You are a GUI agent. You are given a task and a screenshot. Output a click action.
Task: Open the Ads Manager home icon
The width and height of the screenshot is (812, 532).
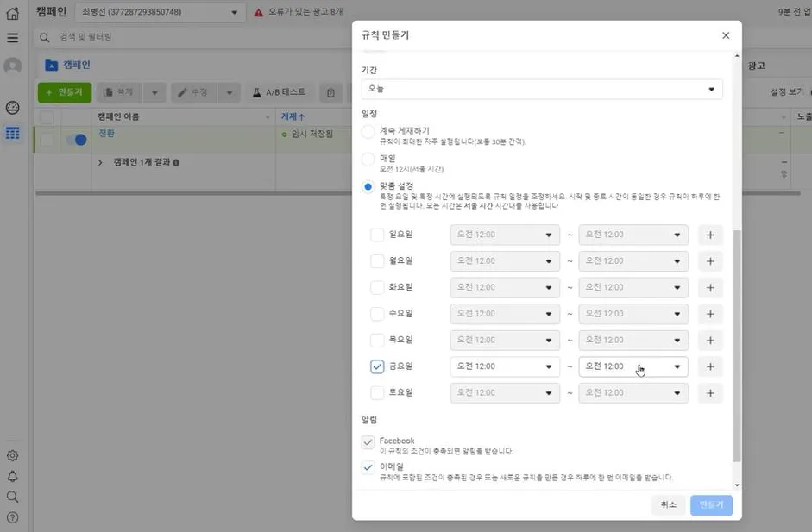pyautogui.click(x=12, y=12)
